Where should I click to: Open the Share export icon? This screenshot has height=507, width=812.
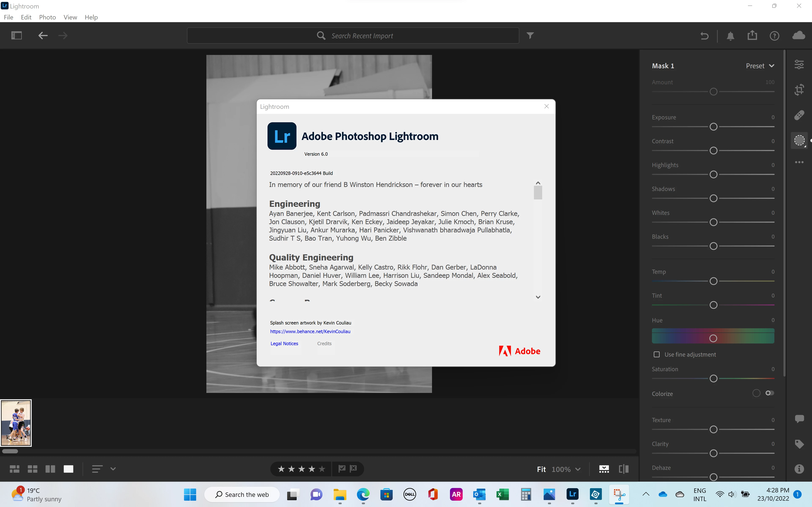pyautogui.click(x=752, y=35)
